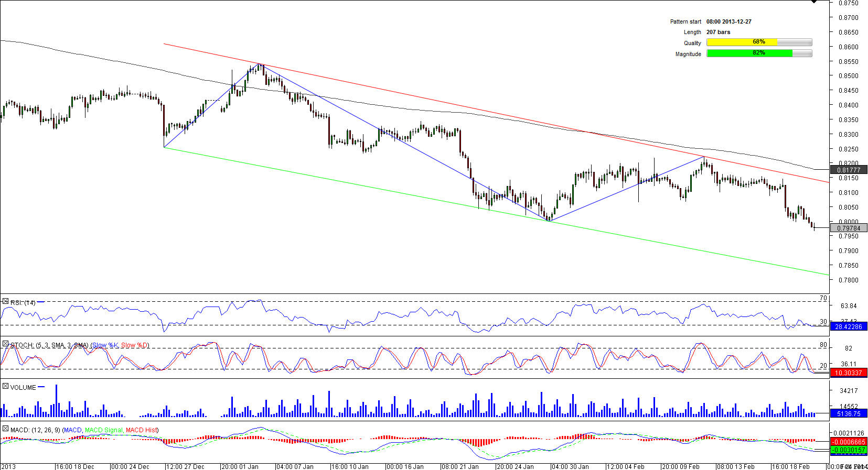Image resolution: width=868 pixels, height=470 pixels.
Task: Click the Magnitude label
Action: pyautogui.click(x=688, y=54)
